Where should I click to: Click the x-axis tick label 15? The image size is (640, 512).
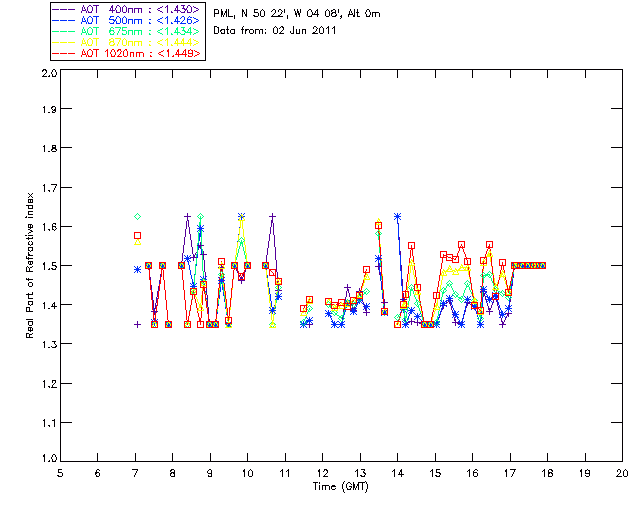point(435,473)
